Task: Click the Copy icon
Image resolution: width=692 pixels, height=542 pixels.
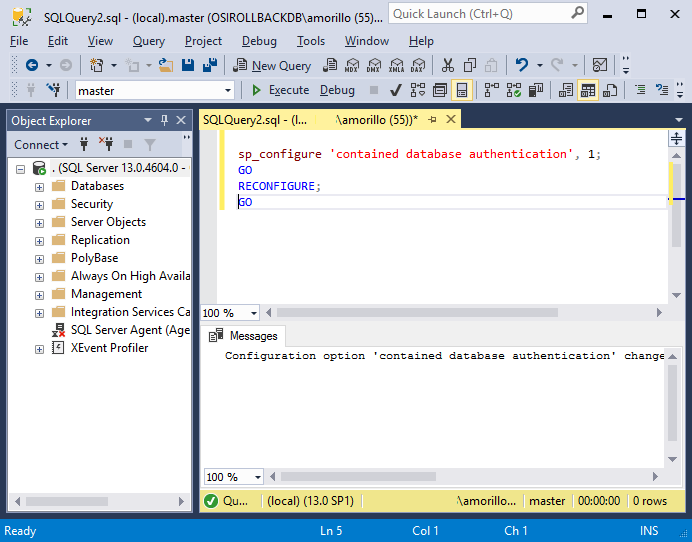Action: pos(470,65)
